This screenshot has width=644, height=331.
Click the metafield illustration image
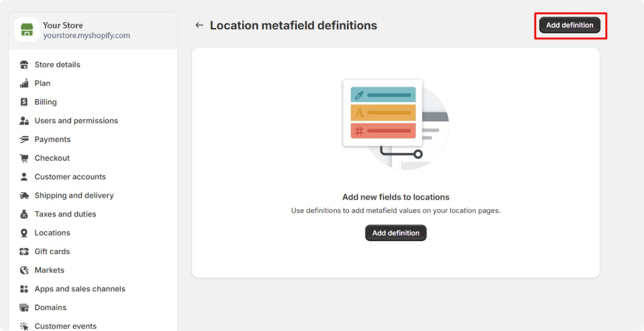coord(395,124)
